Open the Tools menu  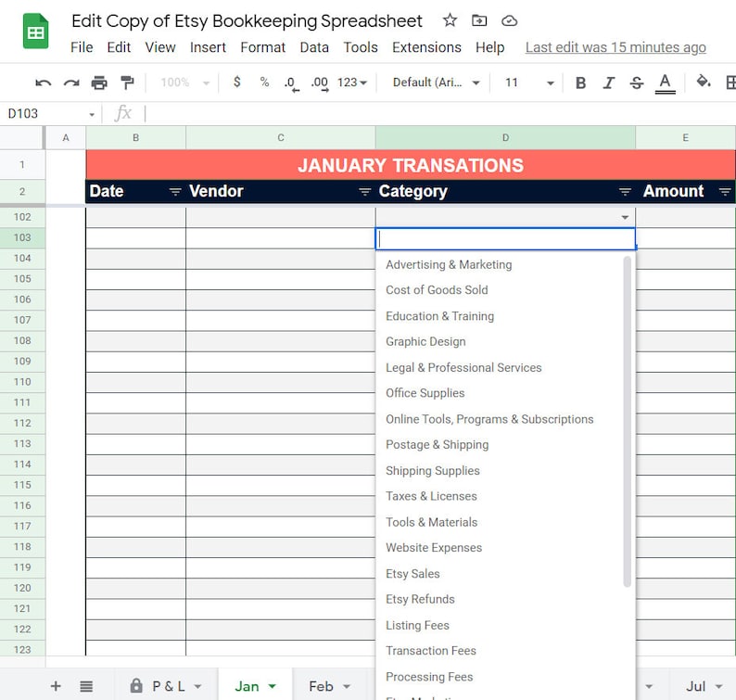click(361, 47)
